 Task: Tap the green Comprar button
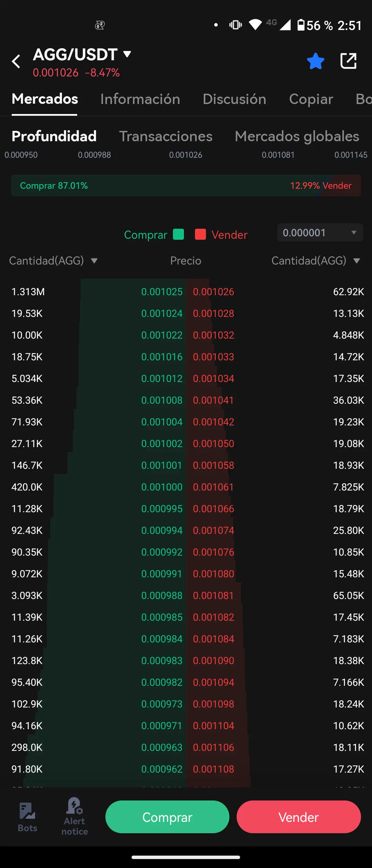pos(167,817)
